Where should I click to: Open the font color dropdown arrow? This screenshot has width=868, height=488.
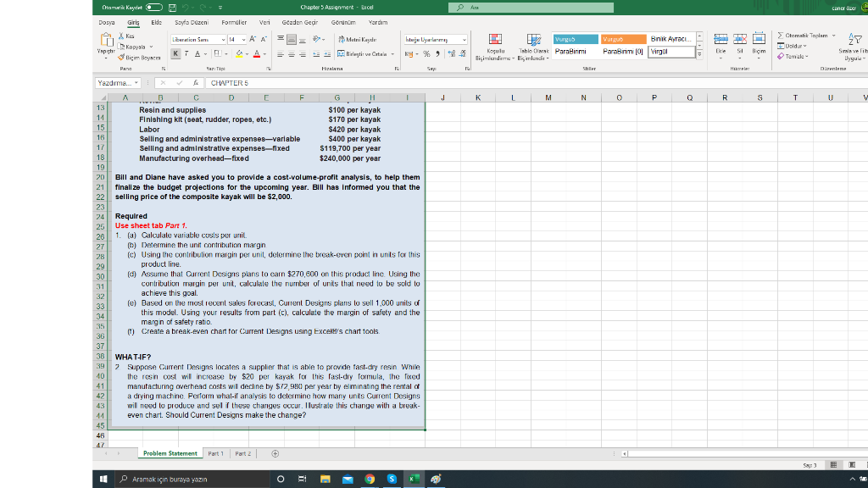pos(264,54)
